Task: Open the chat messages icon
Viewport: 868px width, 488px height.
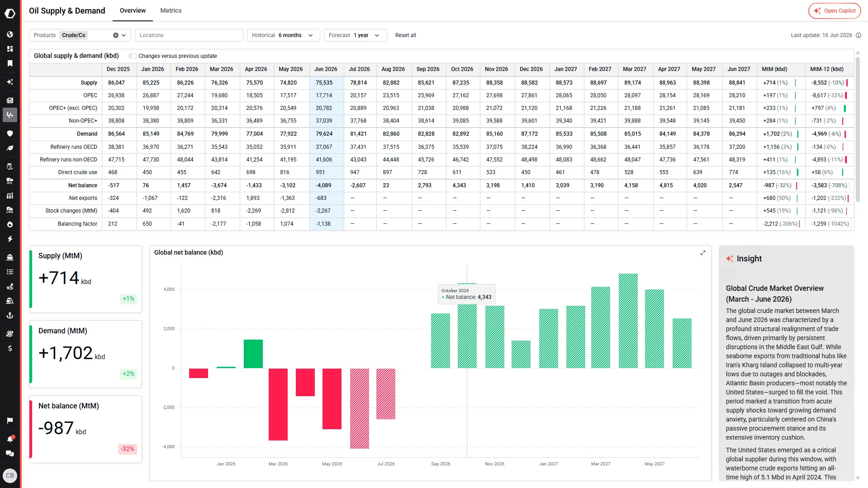Action: 10,453
